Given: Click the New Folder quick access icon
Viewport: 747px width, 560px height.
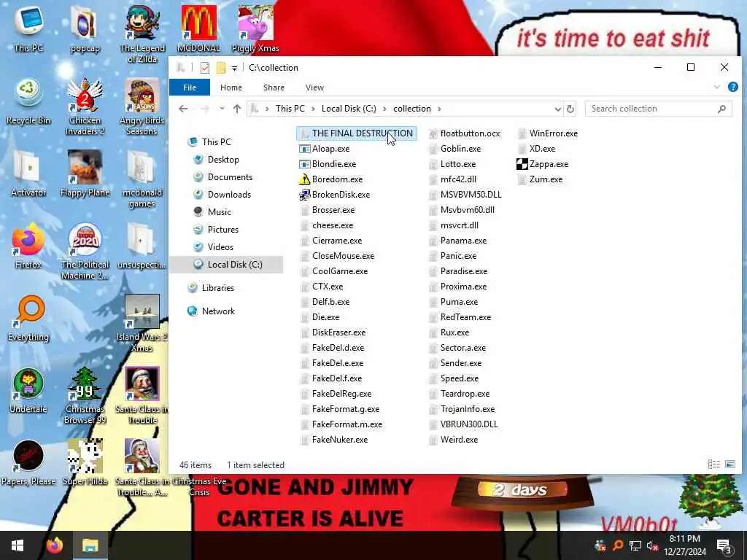Looking at the screenshot, I should 221,68.
